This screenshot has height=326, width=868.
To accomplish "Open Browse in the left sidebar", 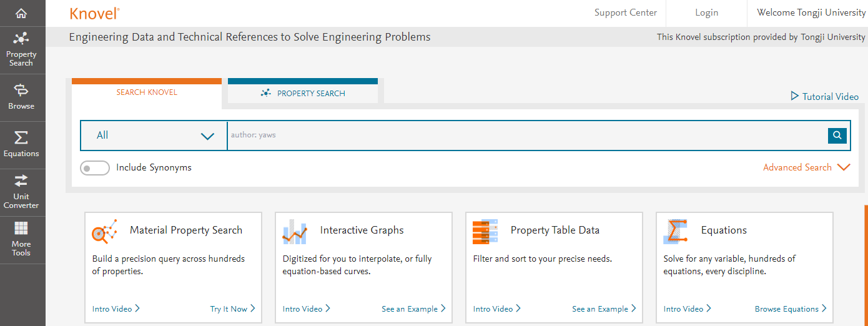I will tap(21, 97).
